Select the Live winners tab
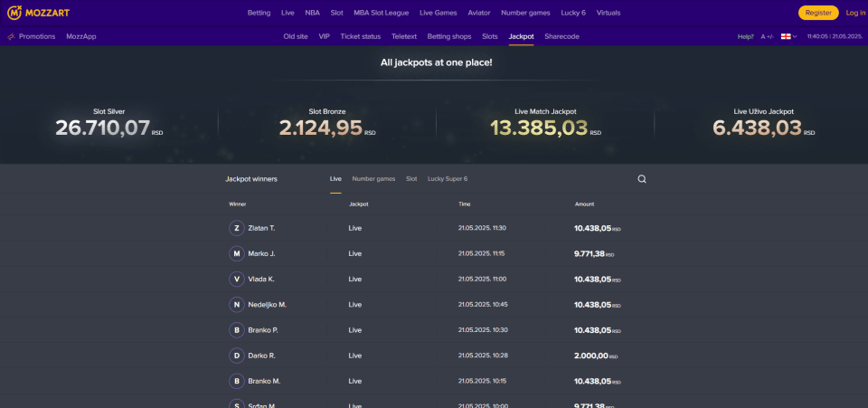Viewport: 868px width, 408px height. (x=335, y=179)
